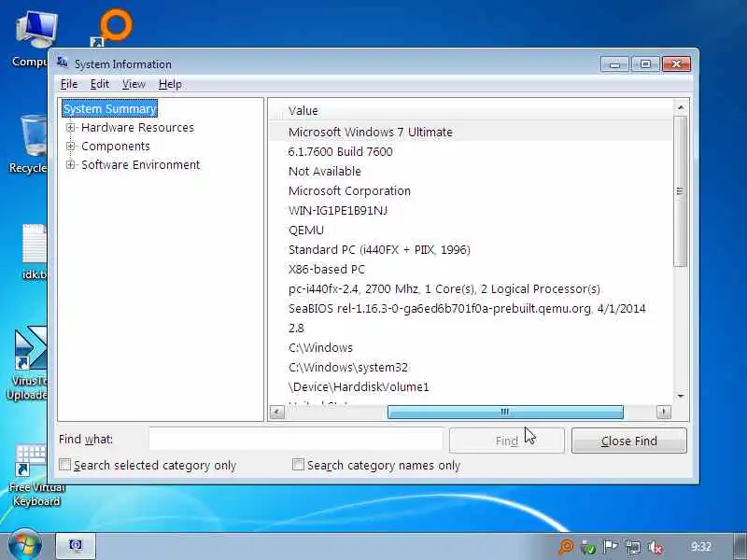747x560 pixels.
Task: Open the VirusTotal Uploader shortcut
Action: 28,363
